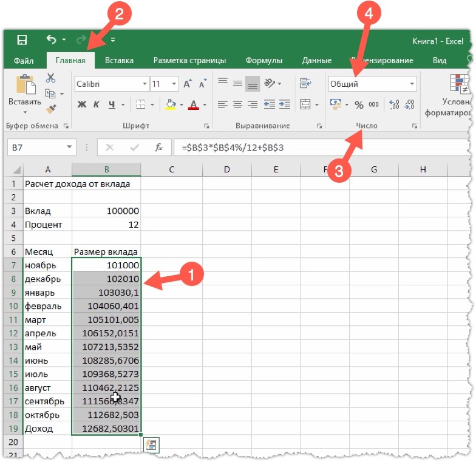Image resolution: width=476 pixels, height=462 pixels.
Task: Click the Increase Indent icon
Action: (284, 104)
